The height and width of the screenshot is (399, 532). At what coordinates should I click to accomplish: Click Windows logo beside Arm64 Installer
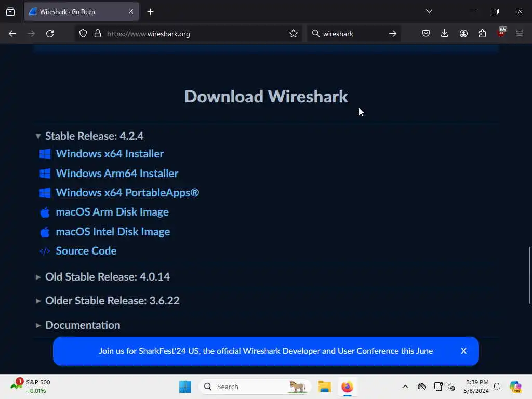(x=45, y=174)
